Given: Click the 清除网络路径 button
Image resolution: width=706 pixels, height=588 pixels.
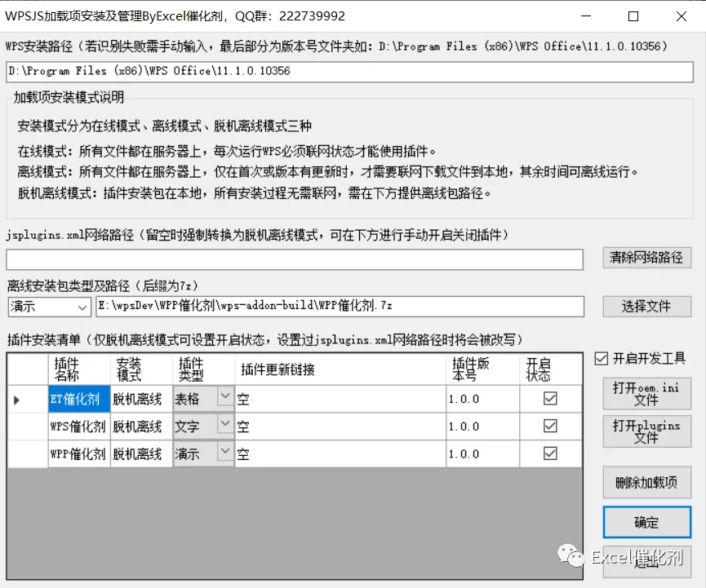Looking at the screenshot, I should click(646, 258).
